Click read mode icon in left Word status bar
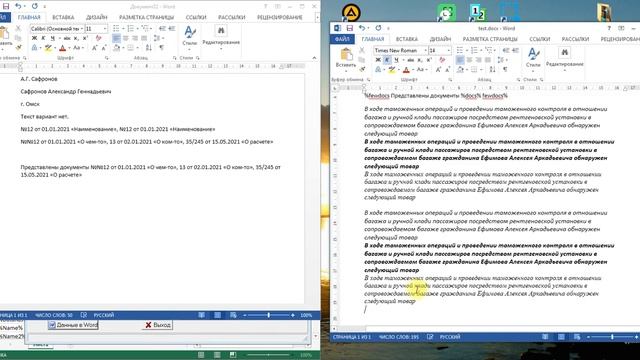This screenshot has width=640, height=360. coord(202,315)
